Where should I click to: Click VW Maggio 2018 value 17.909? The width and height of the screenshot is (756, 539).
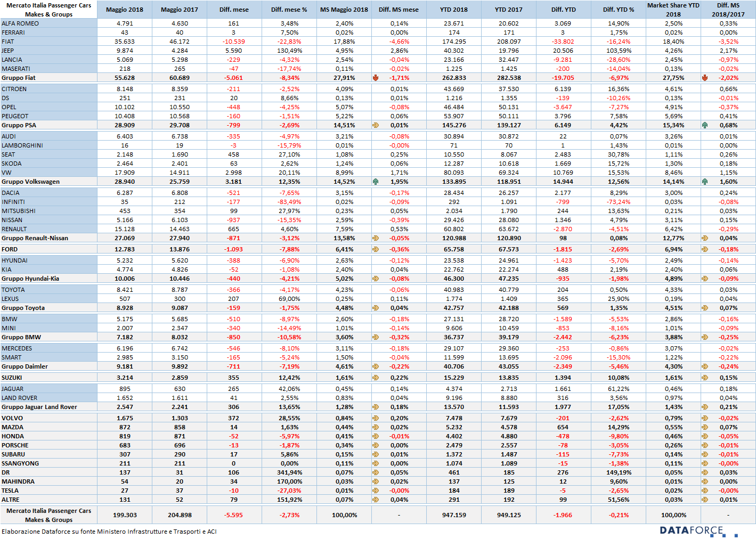pos(125,173)
